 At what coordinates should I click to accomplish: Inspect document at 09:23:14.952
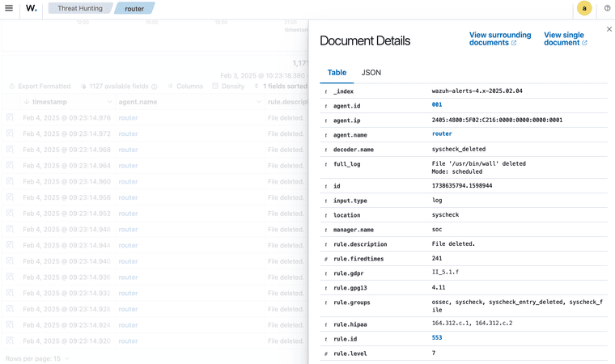click(x=11, y=214)
